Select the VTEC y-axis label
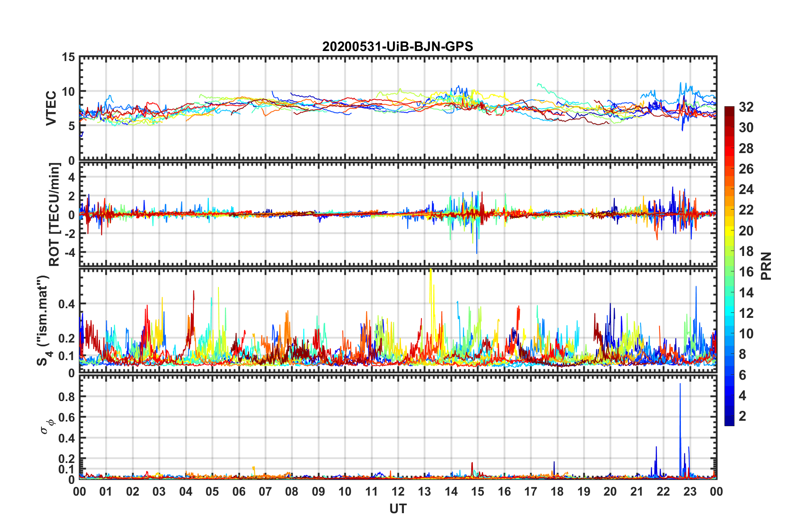Viewport: 796px width, 532px height. click(51, 108)
